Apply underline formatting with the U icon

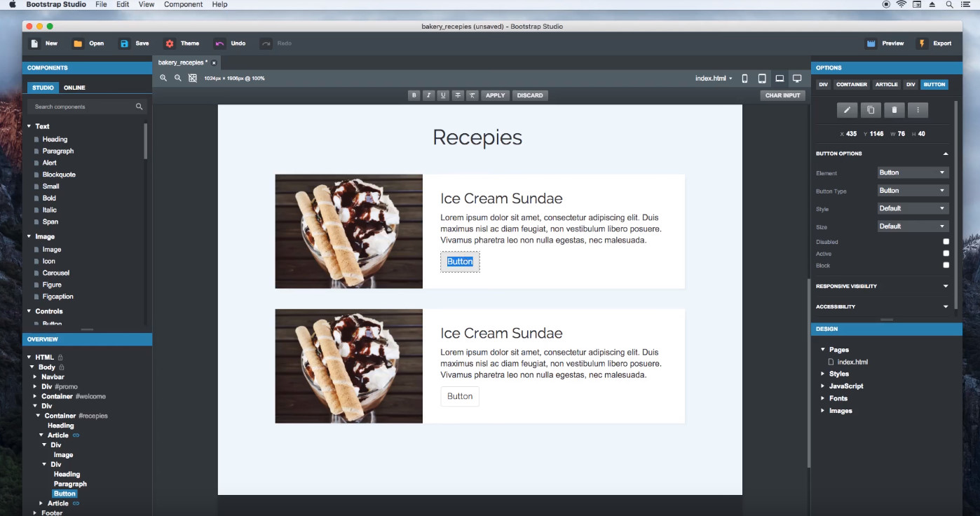tap(443, 95)
